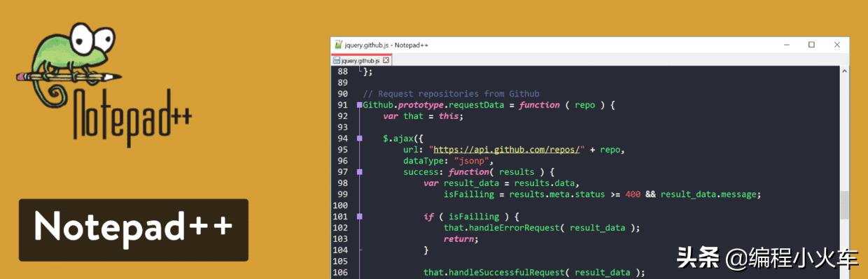Collapse the $.ajax block fold at line 94
The image size is (868, 279).
(x=360, y=138)
